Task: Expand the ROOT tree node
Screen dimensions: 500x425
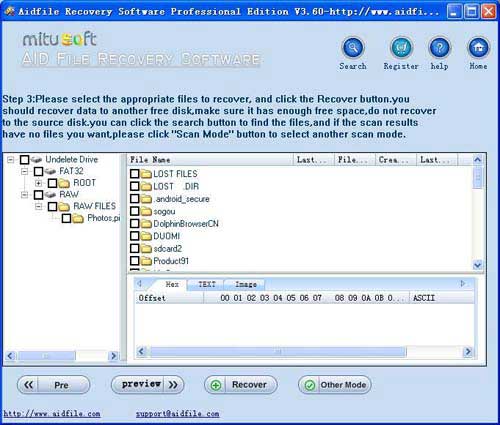Action: (38, 183)
